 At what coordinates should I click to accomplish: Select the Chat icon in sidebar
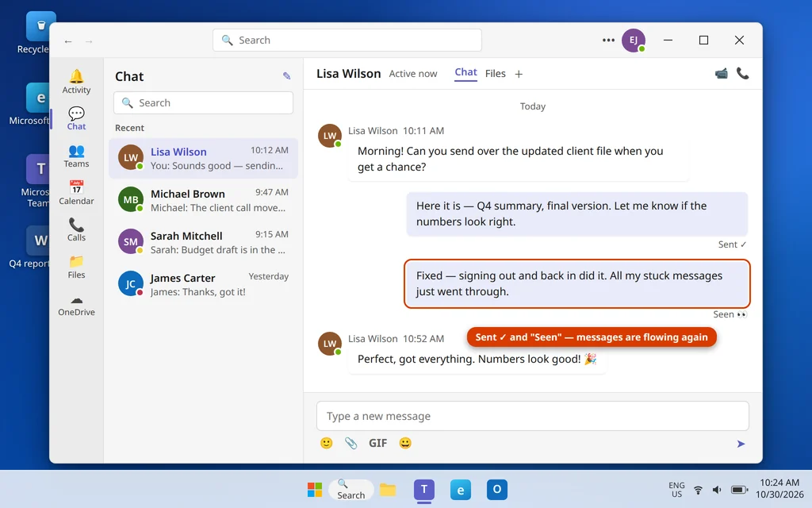click(76, 118)
